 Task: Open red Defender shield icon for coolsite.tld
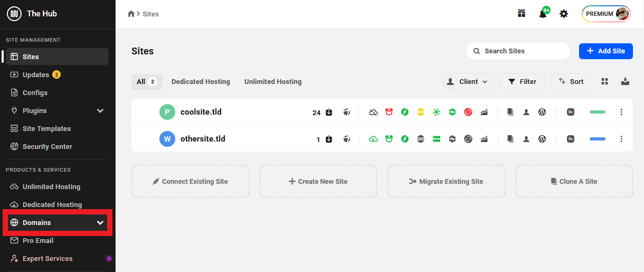pyautogui.click(x=389, y=112)
